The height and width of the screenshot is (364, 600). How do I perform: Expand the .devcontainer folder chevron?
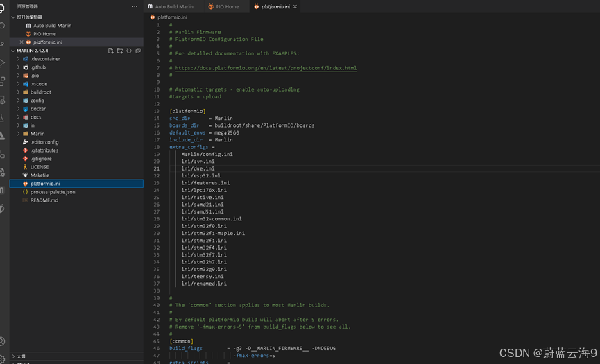(x=18, y=59)
